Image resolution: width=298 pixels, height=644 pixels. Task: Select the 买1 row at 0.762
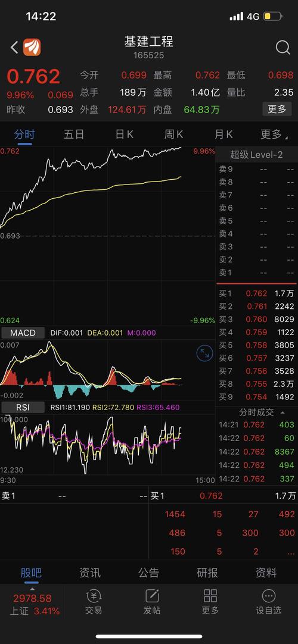pyautogui.click(x=256, y=293)
